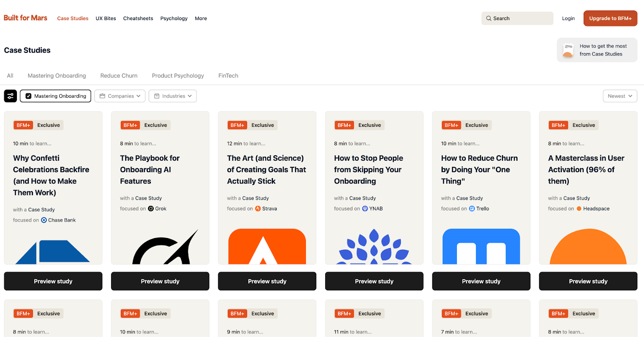Click the Case Studies page heading

tap(27, 50)
